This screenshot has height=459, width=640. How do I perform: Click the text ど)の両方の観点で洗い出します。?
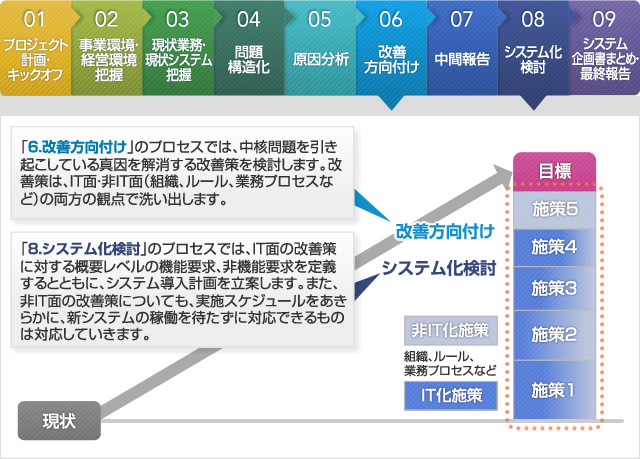click(124, 199)
